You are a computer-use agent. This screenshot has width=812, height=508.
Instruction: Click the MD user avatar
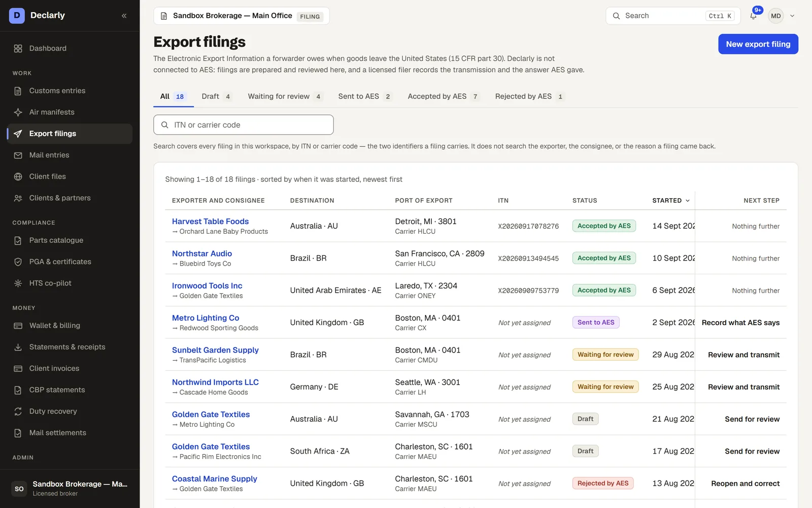point(775,16)
